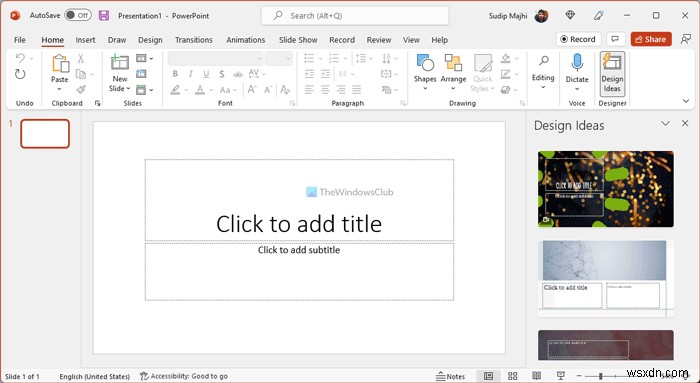Select slide 1 thumbnail
The width and height of the screenshot is (700, 383).
tap(45, 133)
